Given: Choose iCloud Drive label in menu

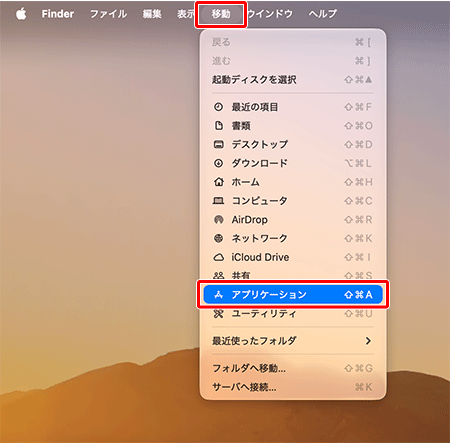Looking at the screenshot, I should [x=260, y=257].
